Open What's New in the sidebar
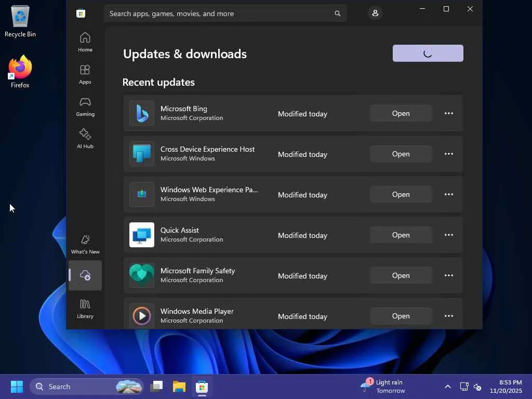 coord(85,244)
